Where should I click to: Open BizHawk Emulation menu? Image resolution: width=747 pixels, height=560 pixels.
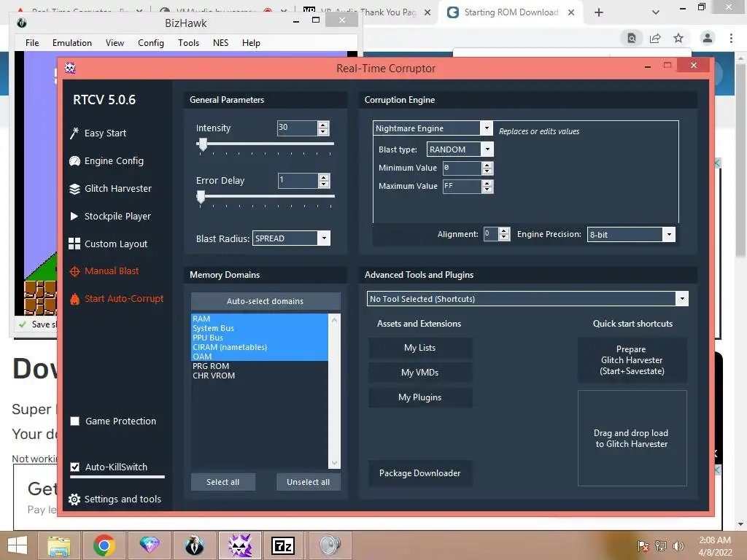coord(72,43)
